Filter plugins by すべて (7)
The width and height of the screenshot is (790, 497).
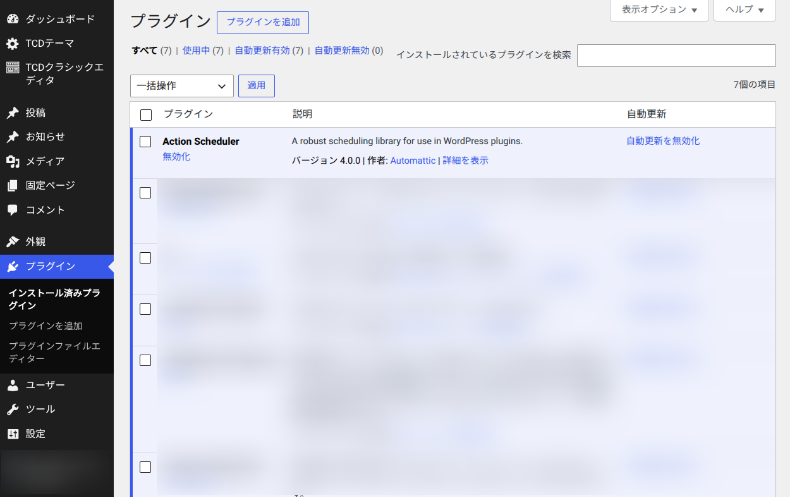coord(152,50)
